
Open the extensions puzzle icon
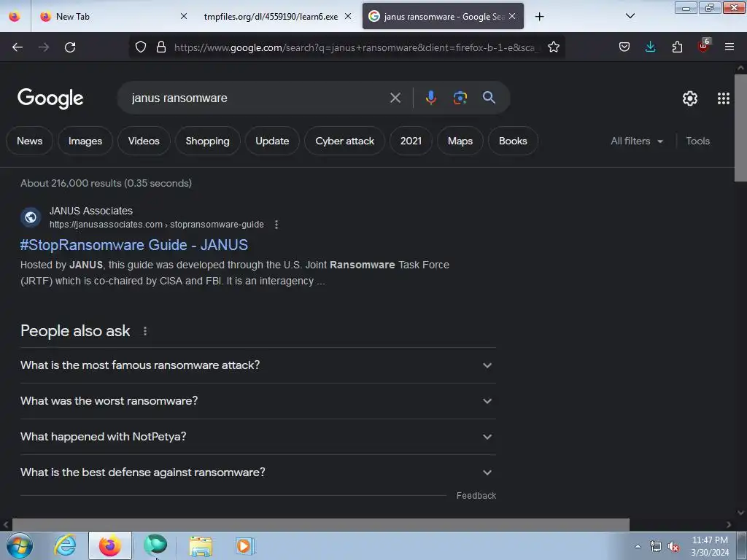point(677,47)
